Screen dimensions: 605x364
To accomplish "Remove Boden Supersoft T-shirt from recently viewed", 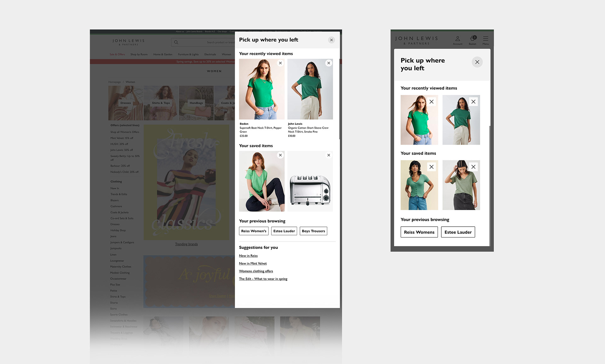I will pos(280,63).
